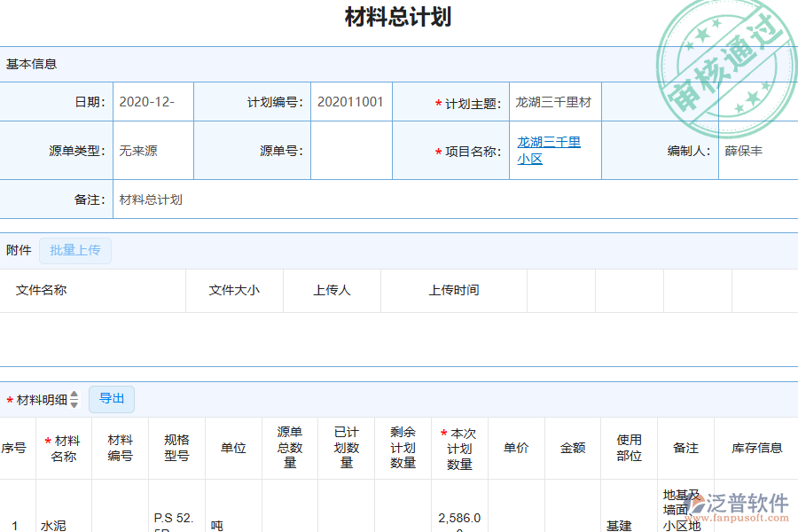The height and width of the screenshot is (532, 798).
Task: Export material details with 导出 button
Action: 112,399
